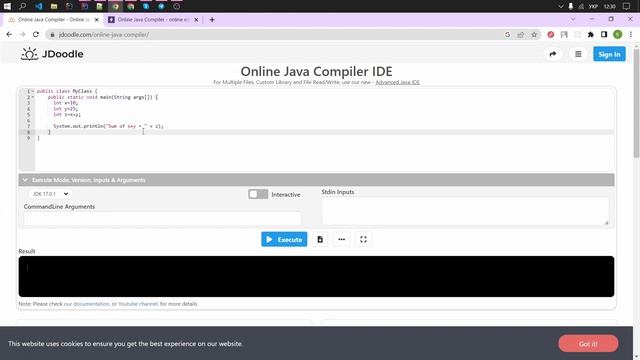Click the green profile avatar
640x360 pixels.
(x=618, y=35)
